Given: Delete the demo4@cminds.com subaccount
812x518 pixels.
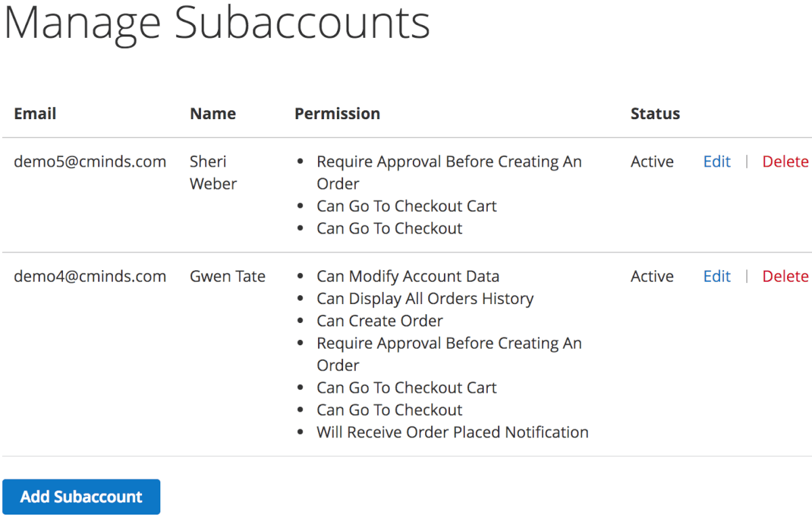Looking at the screenshot, I should point(785,276).
